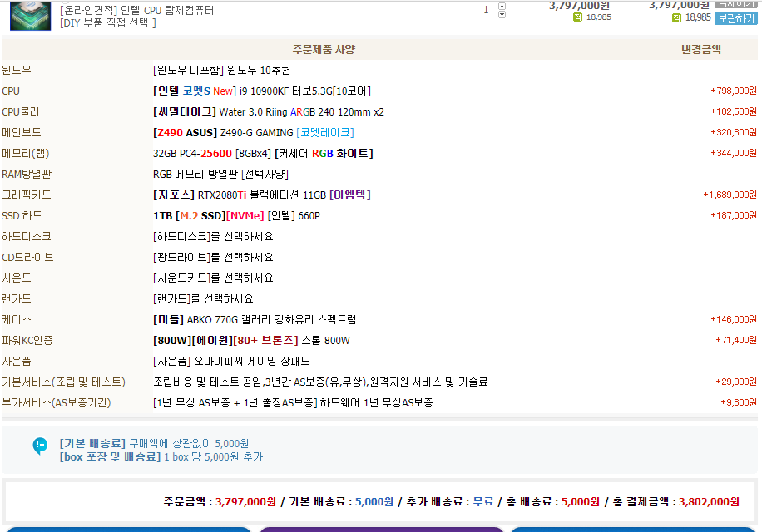Click the [기본 배송료] shipping notice line
Image resolution: width=762 pixels, height=532 pixels.
[x=154, y=444]
